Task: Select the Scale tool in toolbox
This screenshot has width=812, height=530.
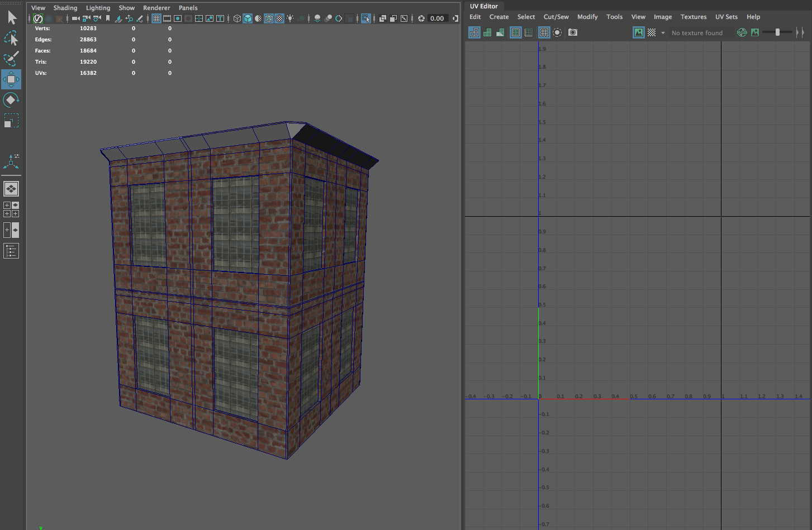Action: (x=11, y=121)
